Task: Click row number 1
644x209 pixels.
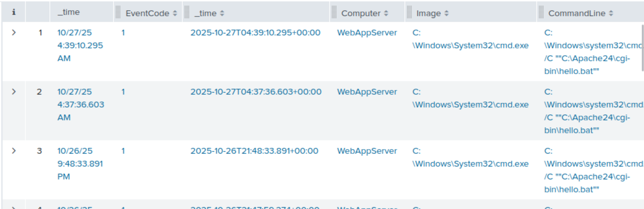Action: click(40, 33)
